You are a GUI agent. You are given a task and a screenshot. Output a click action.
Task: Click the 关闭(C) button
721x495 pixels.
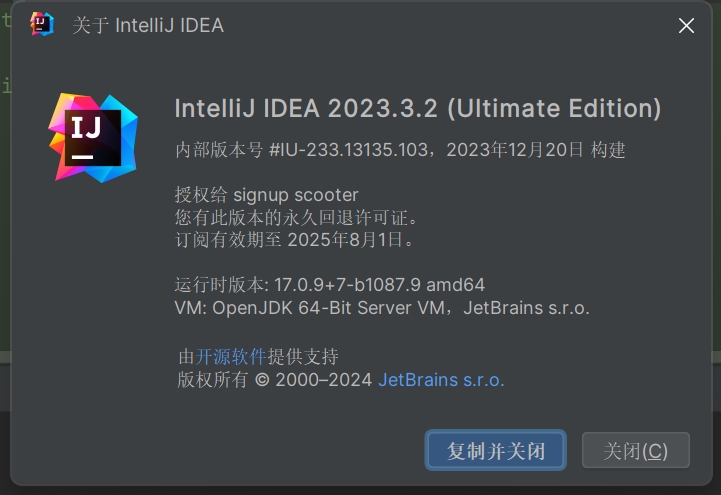tap(635, 450)
